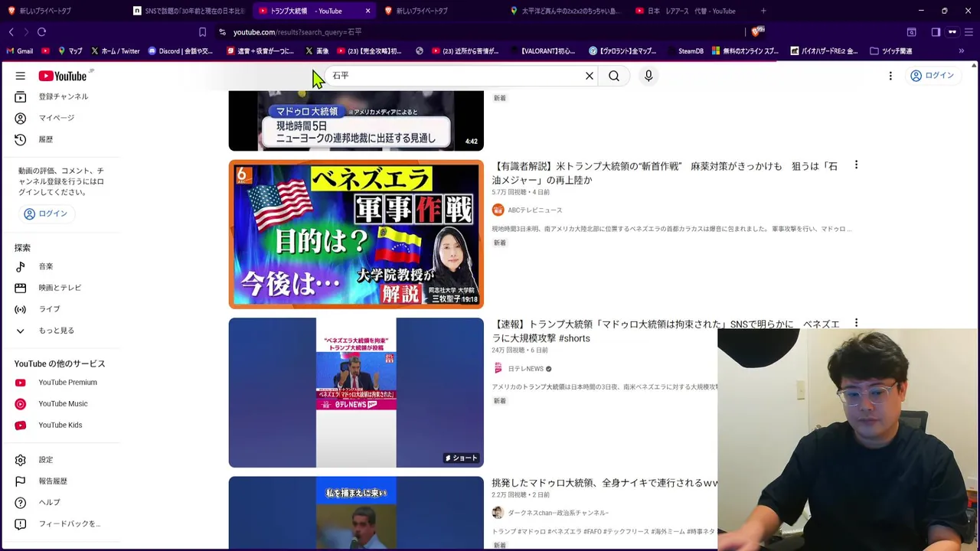Open 日テレNEWS channel link
The width and height of the screenshot is (980, 551).
click(525, 369)
